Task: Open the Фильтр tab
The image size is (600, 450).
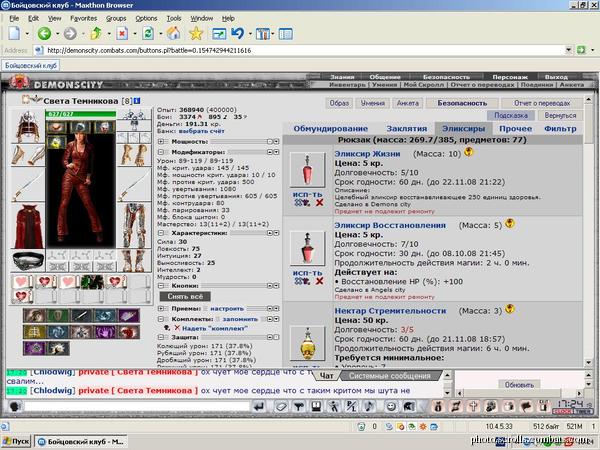Action: (x=560, y=129)
